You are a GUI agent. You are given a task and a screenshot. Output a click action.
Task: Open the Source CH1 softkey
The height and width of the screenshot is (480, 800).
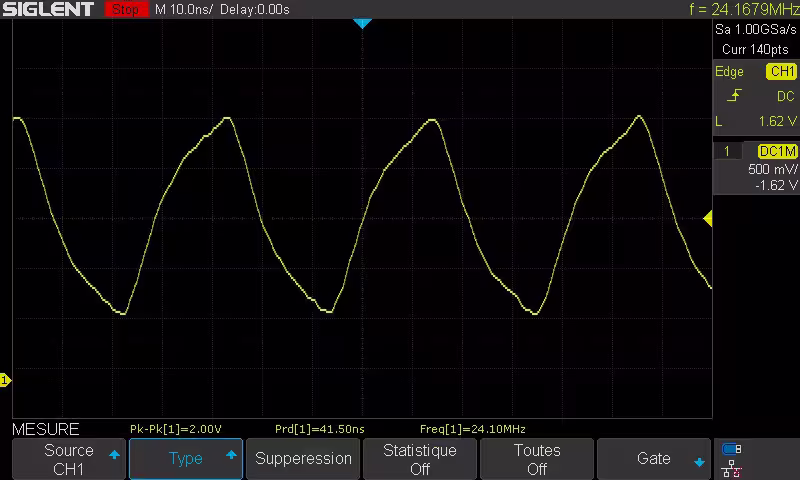(x=69, y=459)
